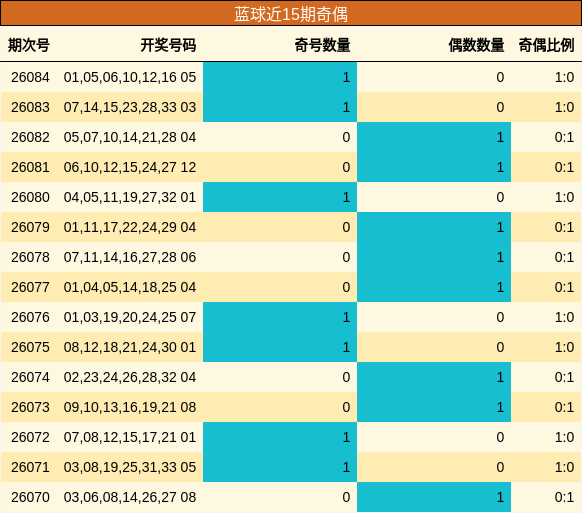
Task: Click ratio 0:1 in row 26078
Action: pos(565,257)
